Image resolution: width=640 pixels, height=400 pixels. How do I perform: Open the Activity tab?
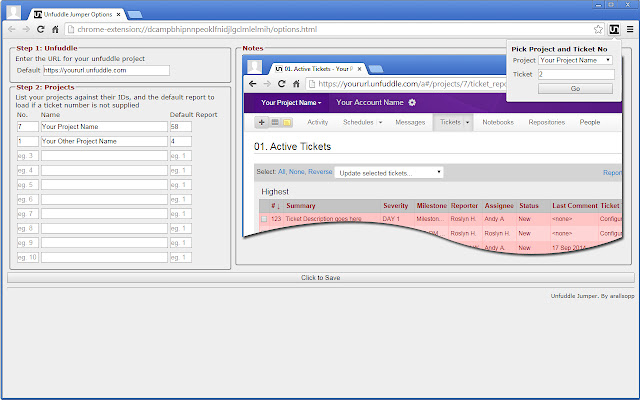[x=318, y=122]
